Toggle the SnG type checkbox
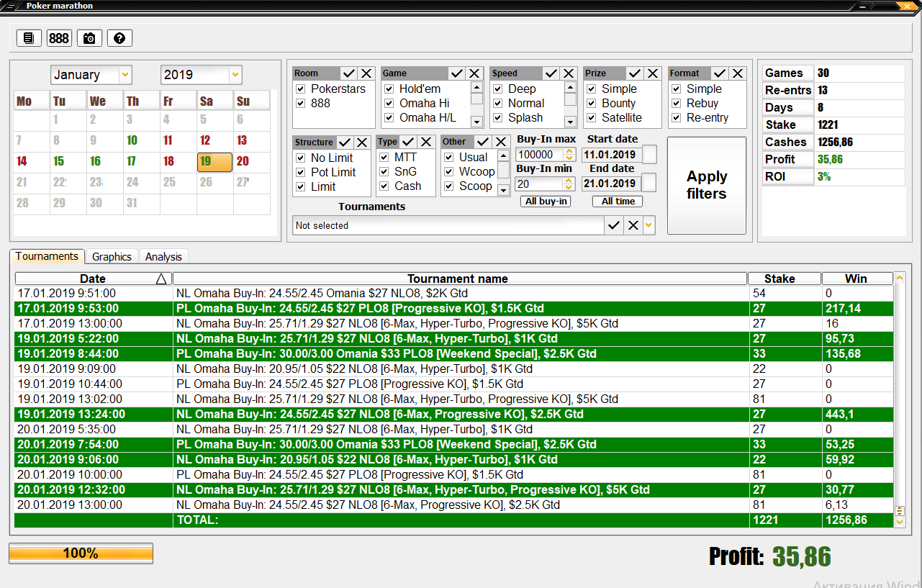This screenshot has height=588, width=922. pyautogui.click(x=384, y=172)
